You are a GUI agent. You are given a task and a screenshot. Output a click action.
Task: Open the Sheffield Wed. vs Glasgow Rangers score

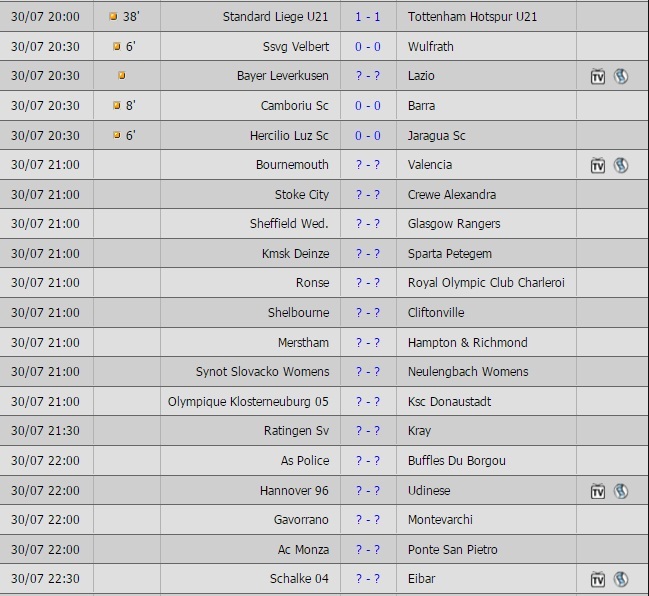368,224
